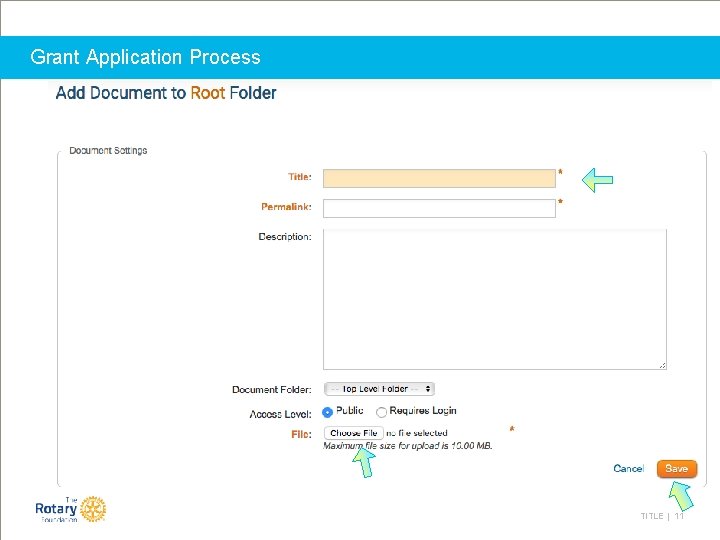The image size is (720, 540).
Task: Click the 'Document Settings' group label
Action: point(108,151)
